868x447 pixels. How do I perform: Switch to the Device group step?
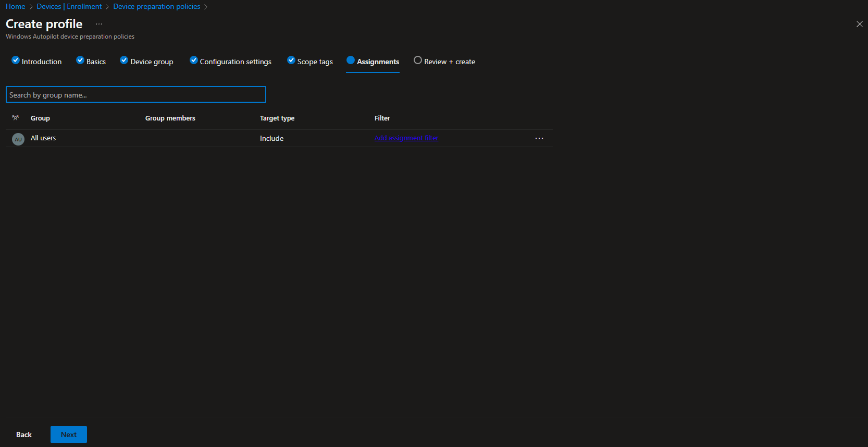pos(146,61)
